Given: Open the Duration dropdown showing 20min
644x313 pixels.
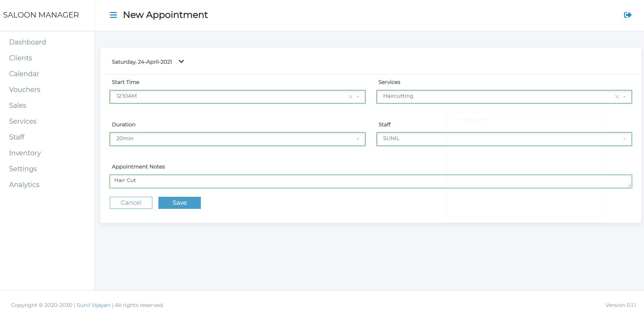Looking at the screenshot, I should click(x=238, y=139).
